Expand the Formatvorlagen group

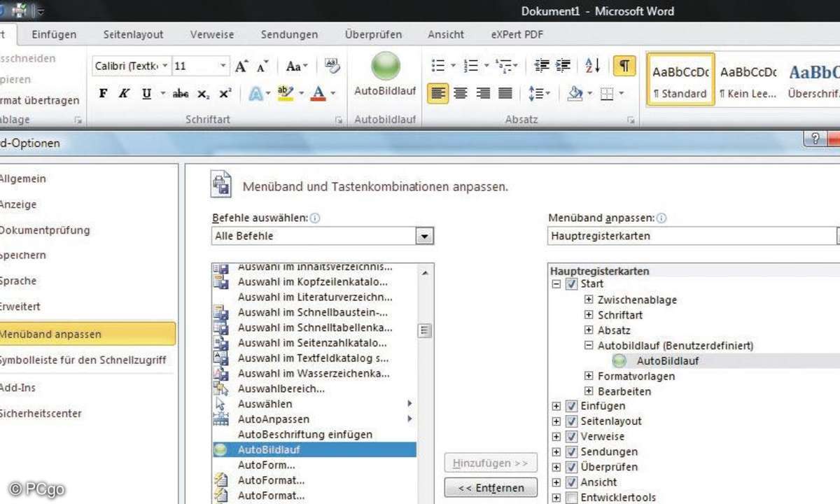[x=589, y=377]
